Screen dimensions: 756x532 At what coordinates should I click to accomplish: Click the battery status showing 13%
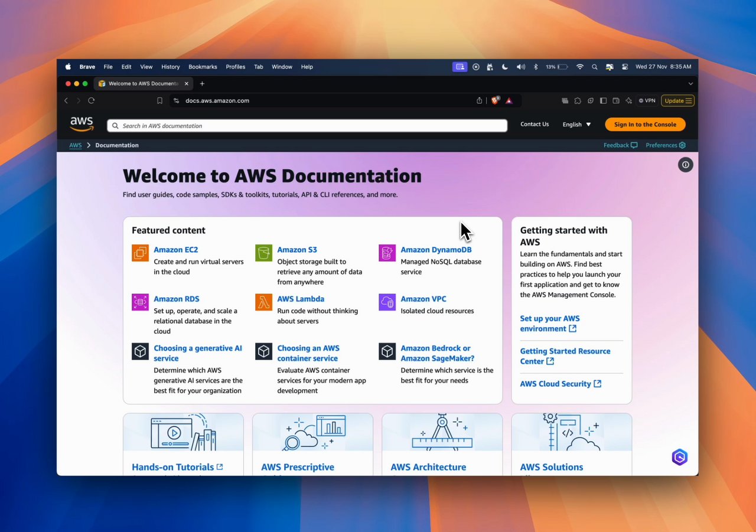pos(557,67)
